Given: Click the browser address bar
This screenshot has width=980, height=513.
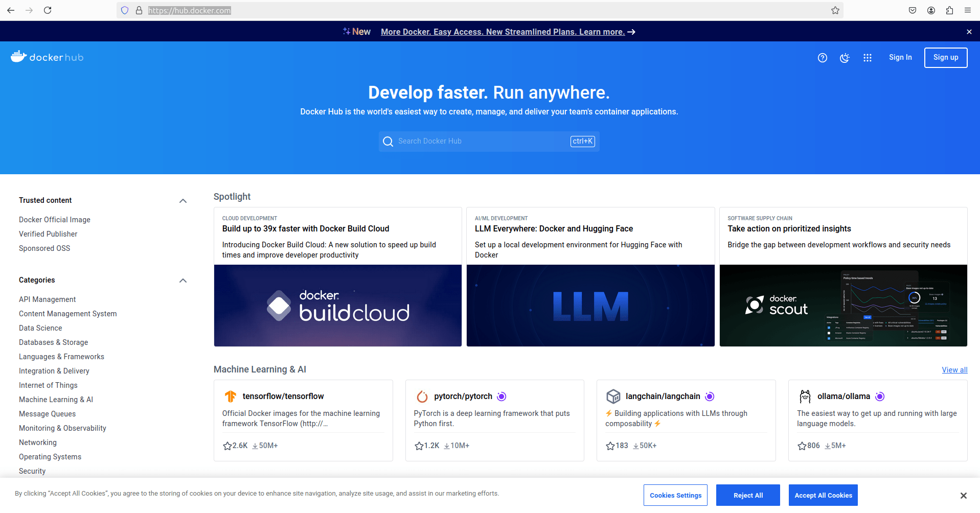Looking at the screenshot, I should [x=481, y=10].
